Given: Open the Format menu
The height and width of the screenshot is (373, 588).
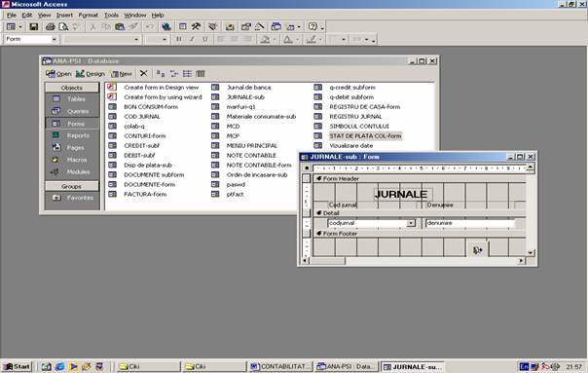Looking at the screenshot, I should point(89,15).
